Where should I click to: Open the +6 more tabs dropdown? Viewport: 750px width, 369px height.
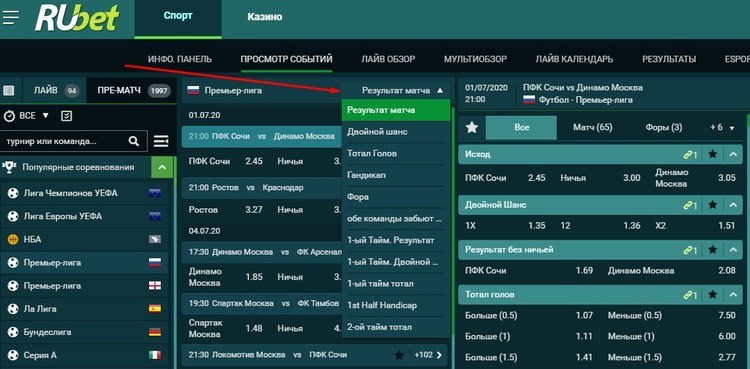pos(722,128)
